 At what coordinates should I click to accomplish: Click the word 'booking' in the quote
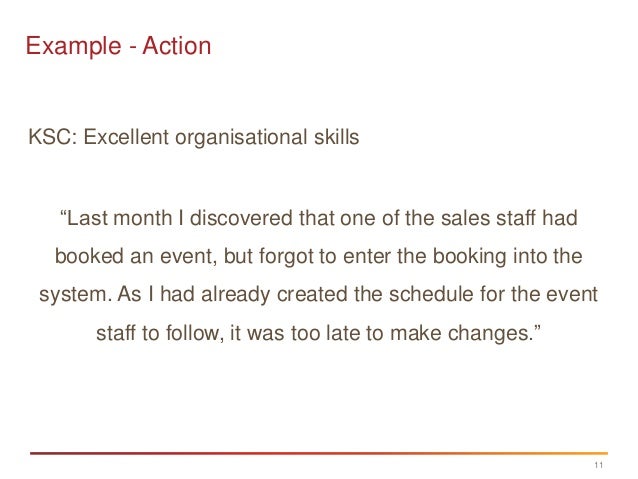(470, 257)
